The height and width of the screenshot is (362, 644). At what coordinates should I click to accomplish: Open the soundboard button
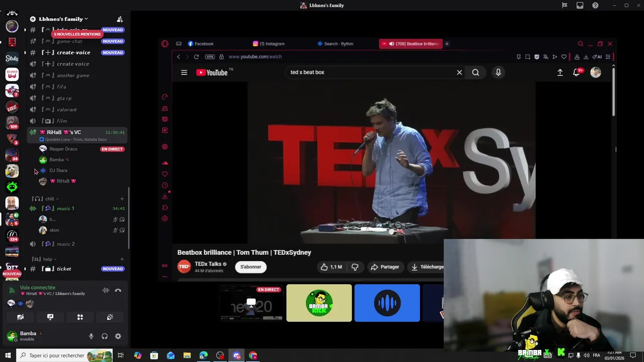point(110,317)
